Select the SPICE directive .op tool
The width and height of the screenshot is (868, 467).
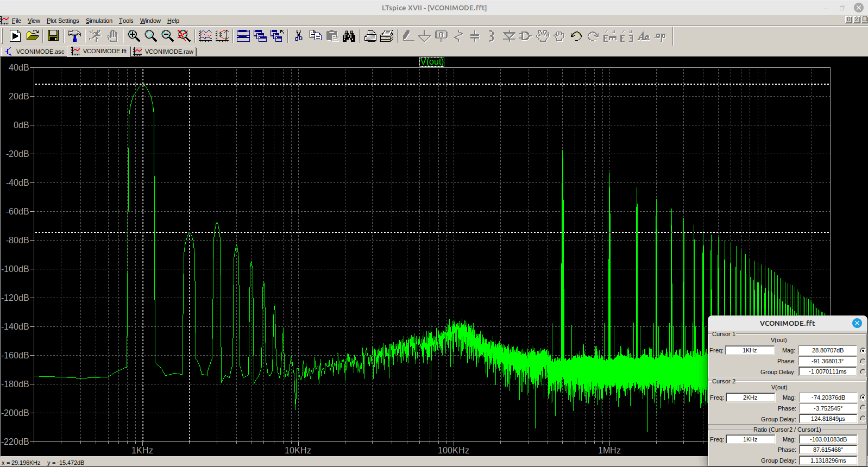661,36
